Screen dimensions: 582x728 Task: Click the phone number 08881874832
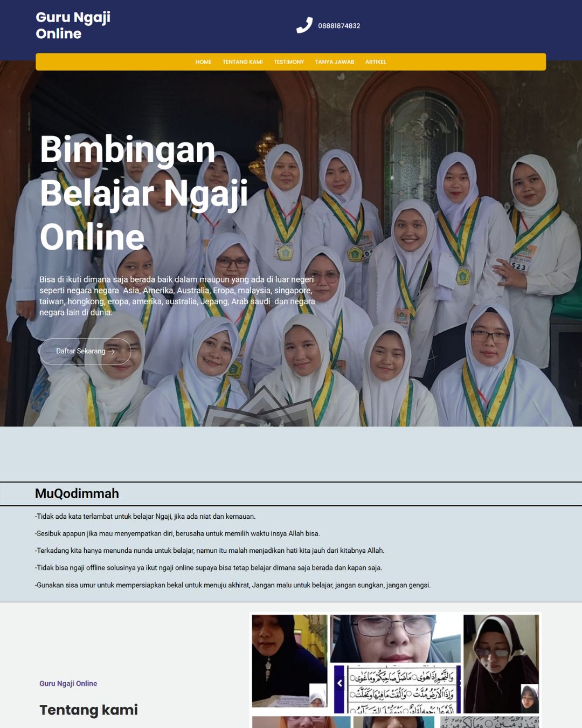pyautogui.click(x=339, y=26)
